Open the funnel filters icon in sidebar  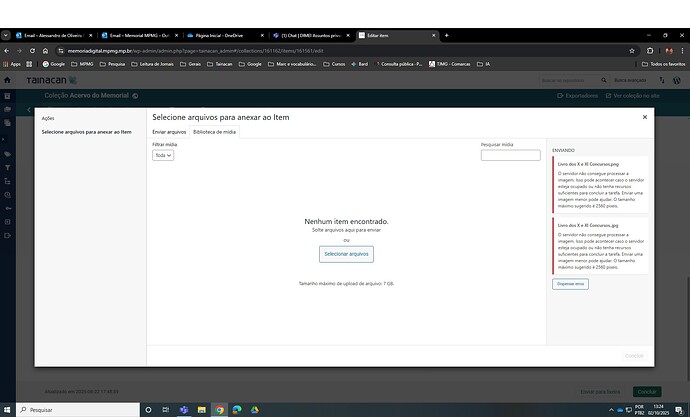tap(7, 168)
